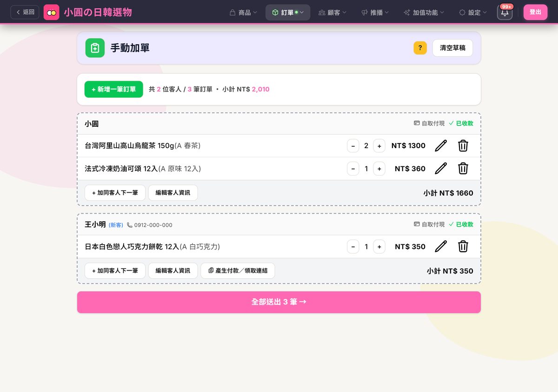Click the 法式冷凍奶油可頌 12入 item name
The height and width of the screenshot is (392, 558).
tap(121, 169)
